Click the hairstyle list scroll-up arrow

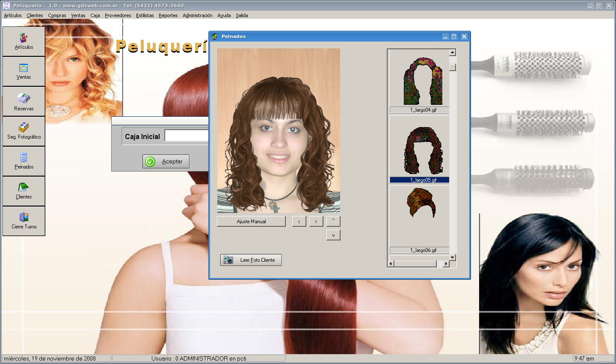pyautogui.click(x=453, y=53)
